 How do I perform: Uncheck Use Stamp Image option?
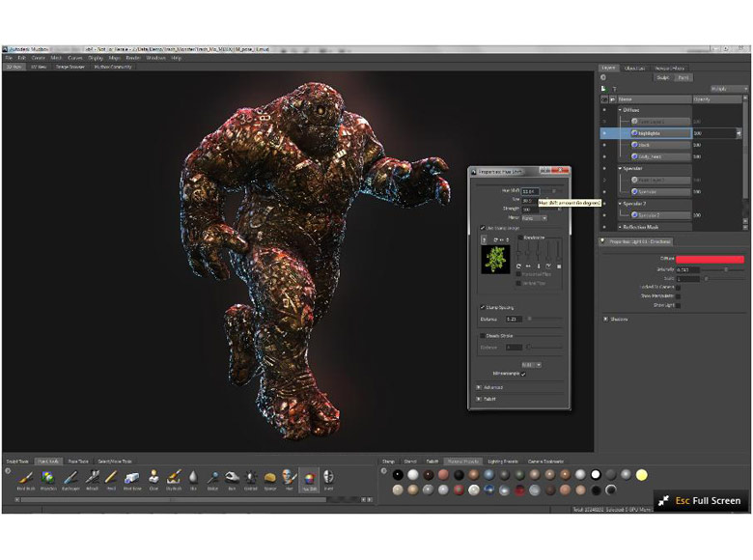[484, 228]
